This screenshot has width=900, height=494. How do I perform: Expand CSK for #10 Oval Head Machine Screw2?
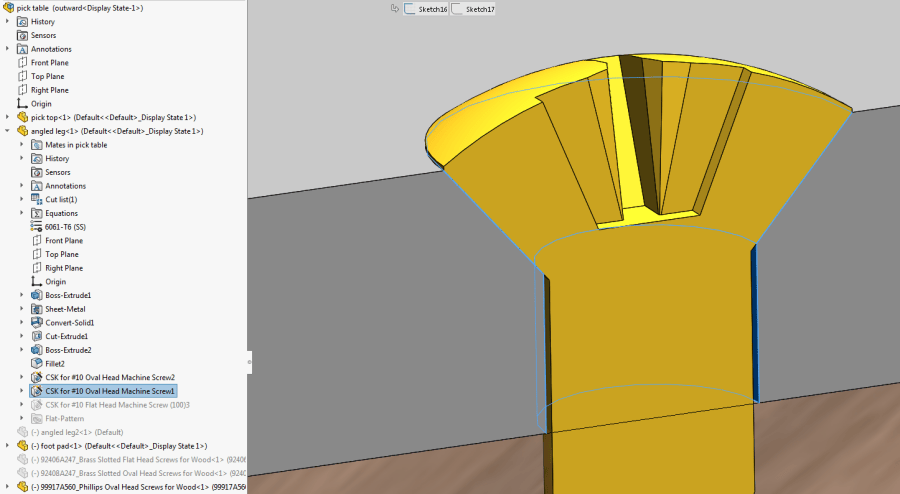pos(22,377)
